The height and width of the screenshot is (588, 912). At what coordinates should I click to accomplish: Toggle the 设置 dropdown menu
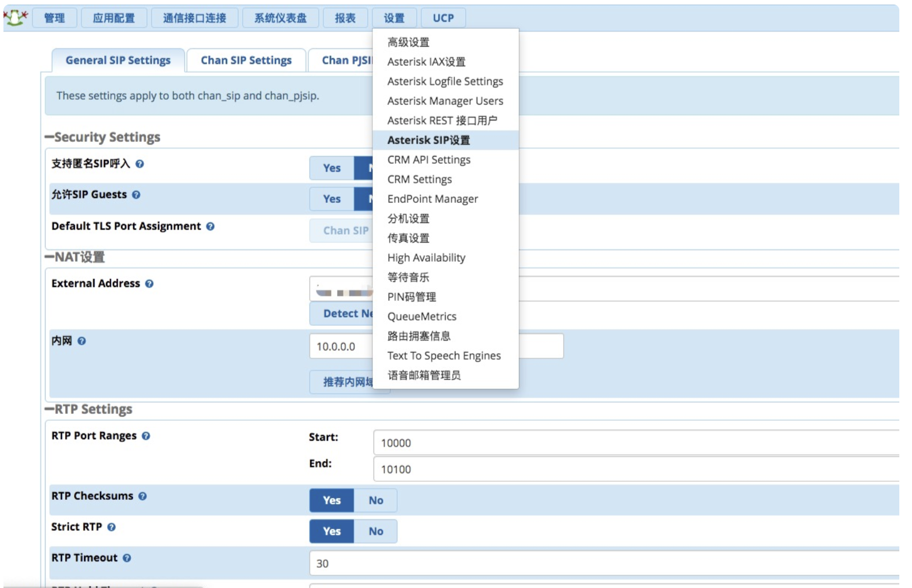394,18
